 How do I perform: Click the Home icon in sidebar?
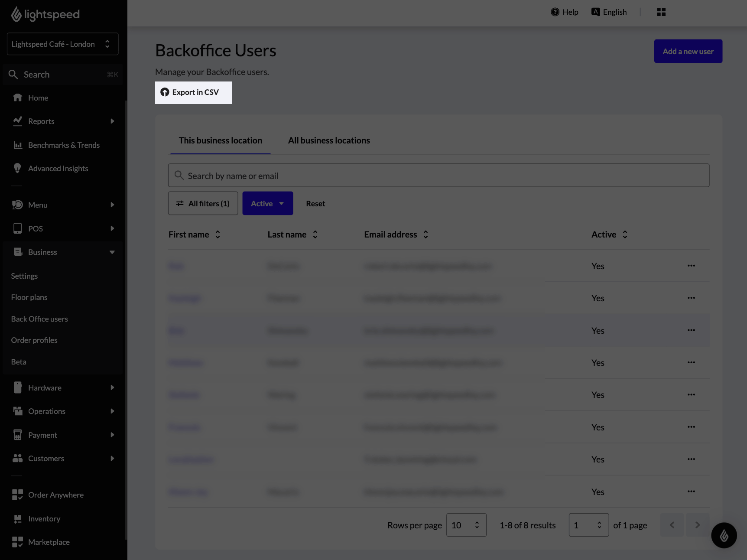17,98
